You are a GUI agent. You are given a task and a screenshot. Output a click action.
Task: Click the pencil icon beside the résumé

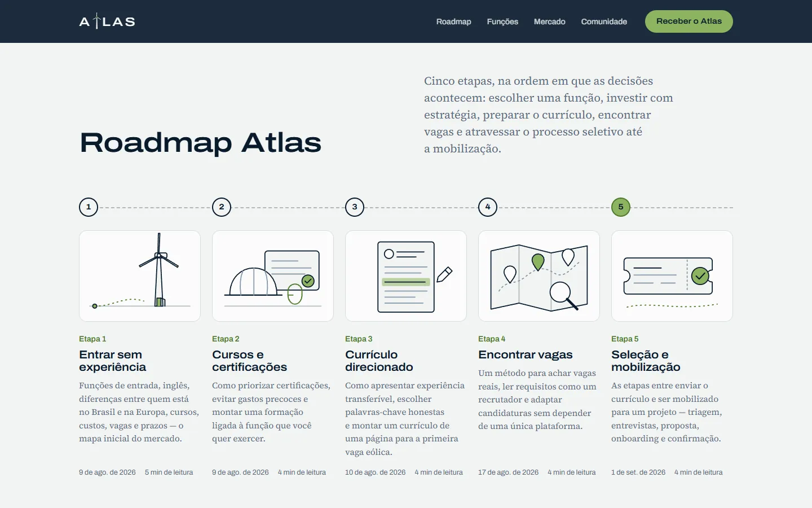(x=444, y=274)
